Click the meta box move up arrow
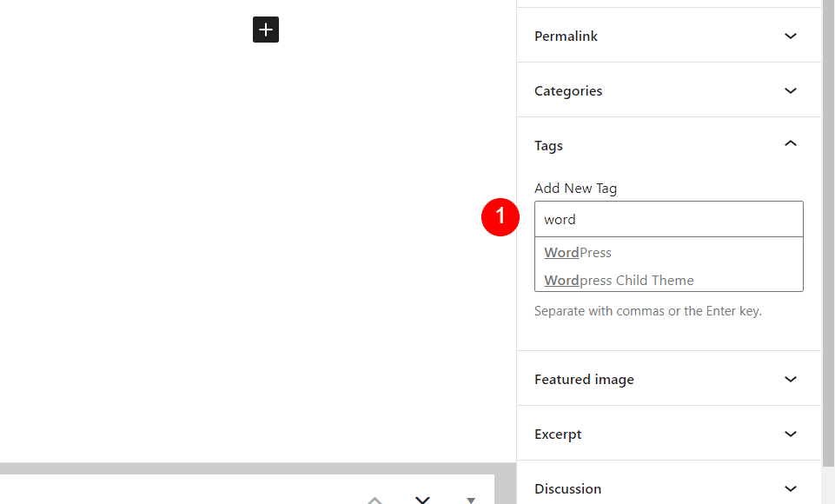Image resolution: width=835 pixels, height=504 pixels. [x=374, y=500]
